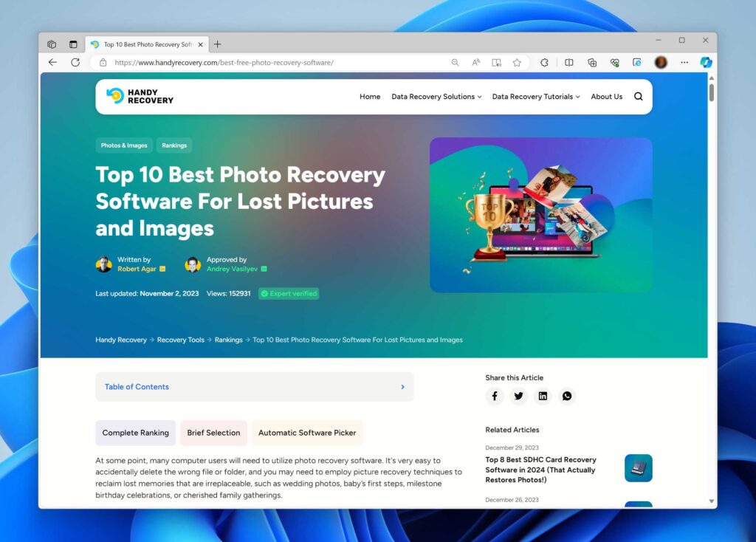The height and width of the screenshot is (542, 756).
Task: Click the Expert verified badge
Action: (x=288, y=293)
